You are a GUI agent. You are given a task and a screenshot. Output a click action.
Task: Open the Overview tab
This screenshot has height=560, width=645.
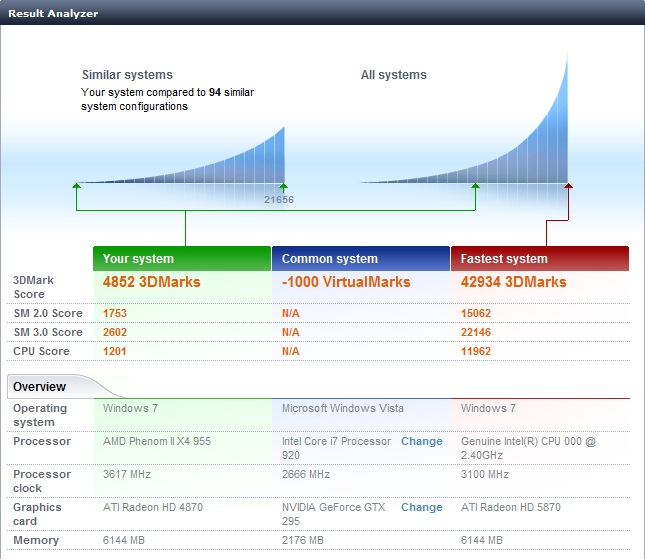(x=40, y=387)
